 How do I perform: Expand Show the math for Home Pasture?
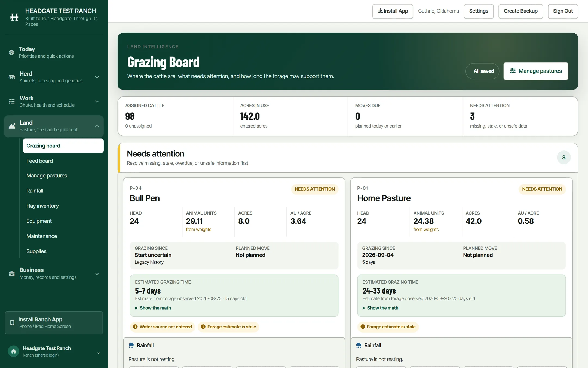pyautogui.click(x=380, y=308)
